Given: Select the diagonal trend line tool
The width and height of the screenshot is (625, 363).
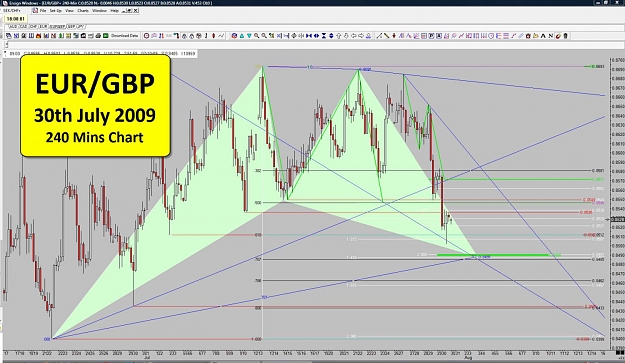Looking at the screenshot, I should click(x=379, y=36).
